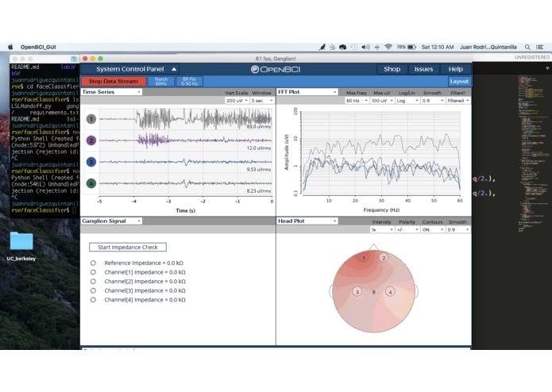Change Head Plot Smooth 0.9 dropdown
552x392 pixels.
click(458, 229)
